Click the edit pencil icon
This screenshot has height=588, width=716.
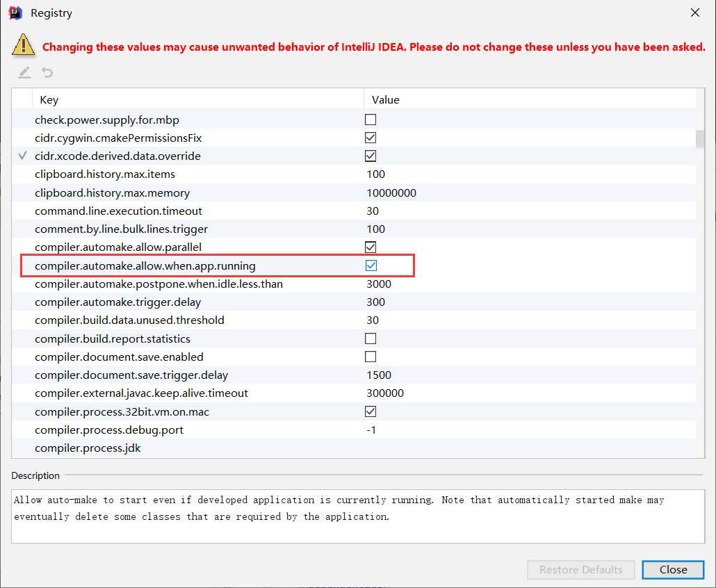pos(24,72)
